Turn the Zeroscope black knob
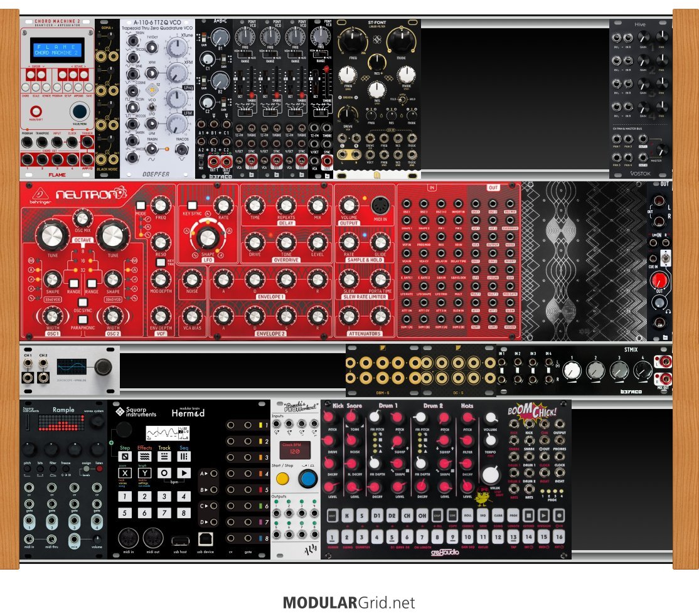This screenshot has width=699, height=616. (x=103, y=366)
